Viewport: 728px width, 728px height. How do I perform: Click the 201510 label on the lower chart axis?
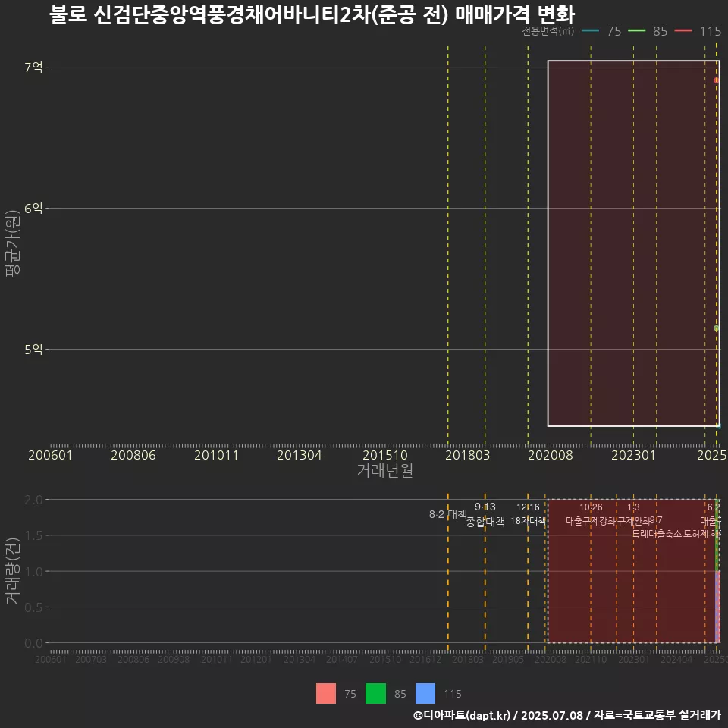(385, 659)
